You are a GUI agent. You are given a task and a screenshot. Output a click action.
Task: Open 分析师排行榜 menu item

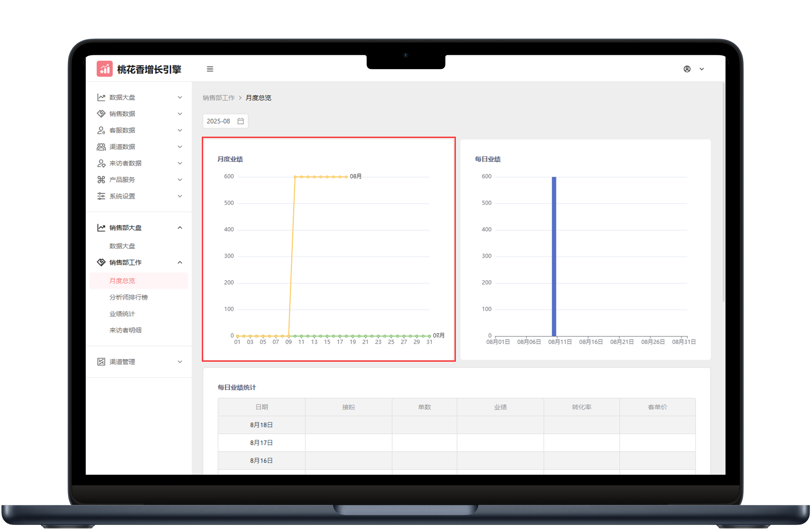click(x=129, y=297)
